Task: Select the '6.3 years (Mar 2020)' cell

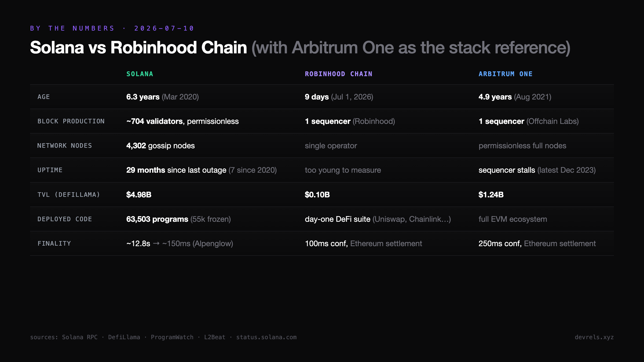Action: coord(163,97)
